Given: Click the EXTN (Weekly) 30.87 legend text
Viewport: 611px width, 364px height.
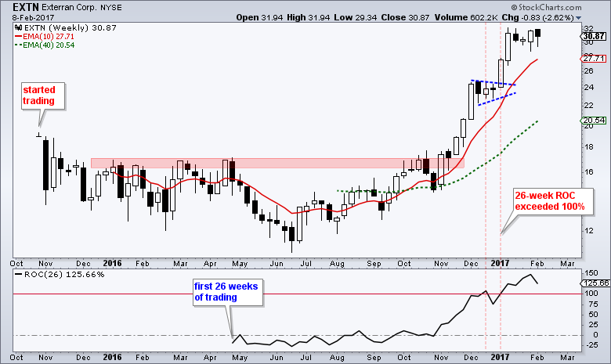Looking at the screenshot, I should [x=70, y=27].
